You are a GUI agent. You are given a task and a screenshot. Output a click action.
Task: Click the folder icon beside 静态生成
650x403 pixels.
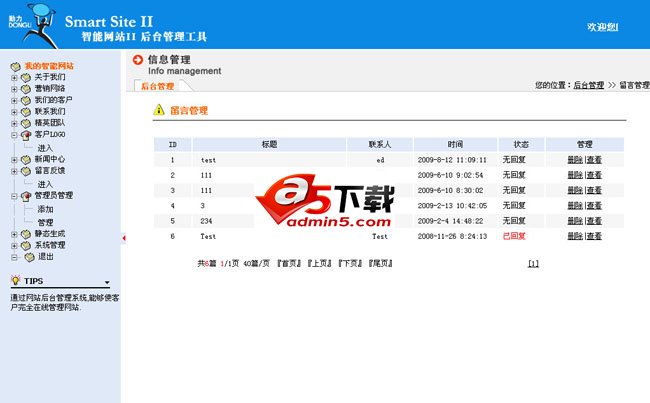(26, 234)
